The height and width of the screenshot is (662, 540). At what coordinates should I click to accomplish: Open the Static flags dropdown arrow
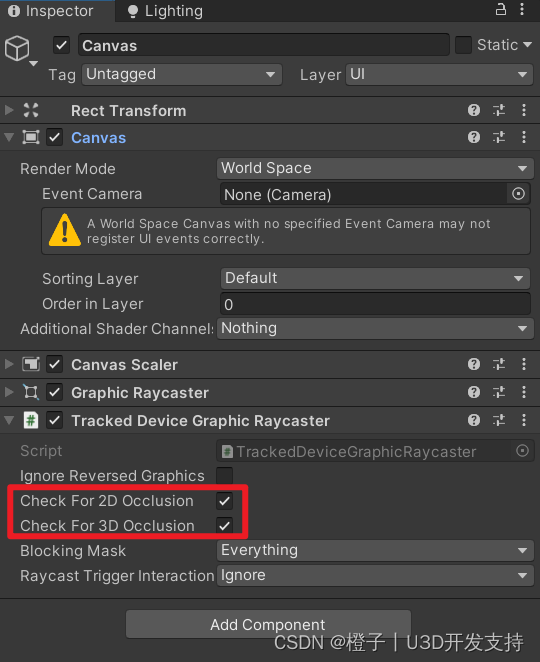[x=527, y=44]
